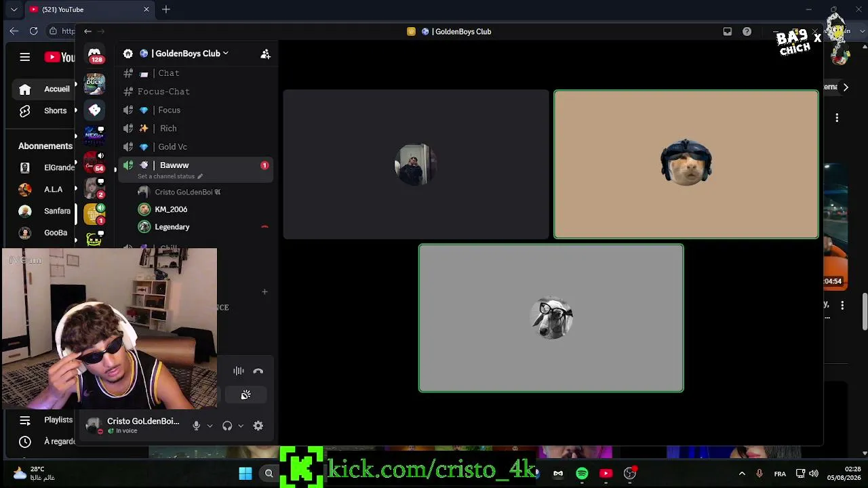Open Spotify from the taskbar
The height and width of the screenshot is (488, 868).
pos(582,473)
